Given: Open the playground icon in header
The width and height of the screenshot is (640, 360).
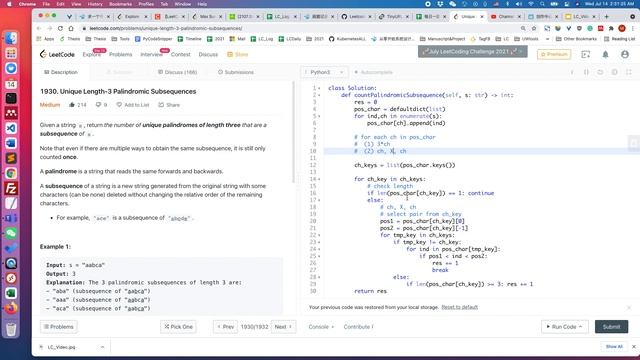Looking at the screenshot, I should click(586, 54).
